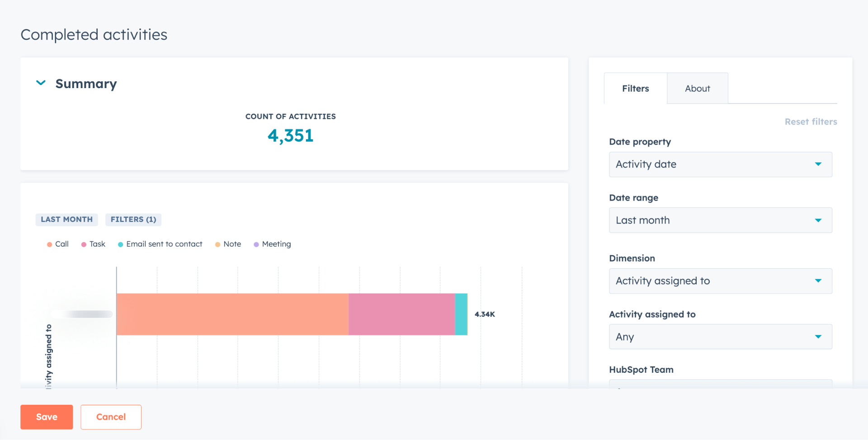Click the LAST MONTH filter chip
Screen dimensions: 868x440
[66, 219]
